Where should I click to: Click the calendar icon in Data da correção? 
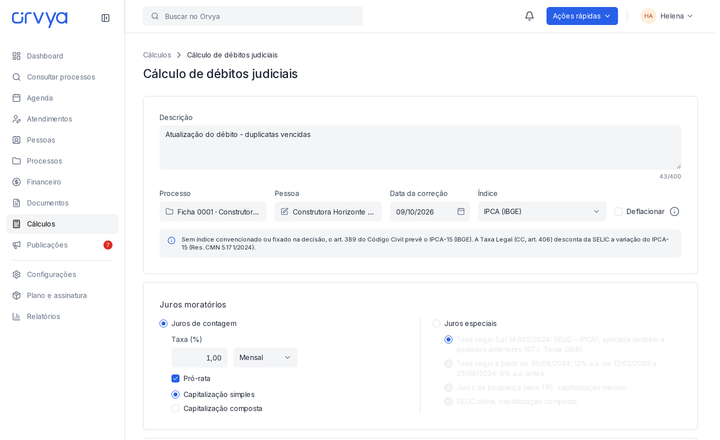[x=461, y=211]
